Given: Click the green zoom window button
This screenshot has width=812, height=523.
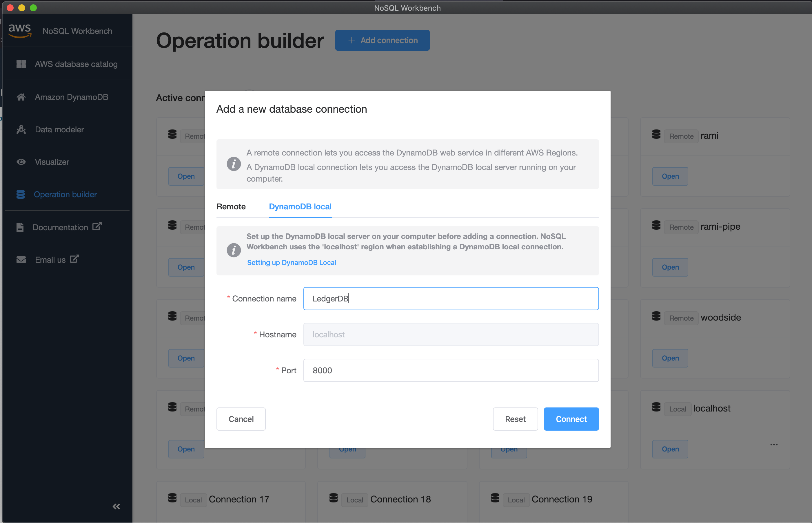Looking at the screenshot, I should pos(33,8).
